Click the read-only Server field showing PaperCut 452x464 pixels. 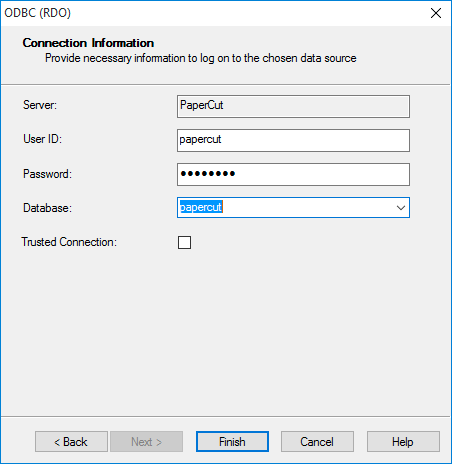click(x=293, y=106)
